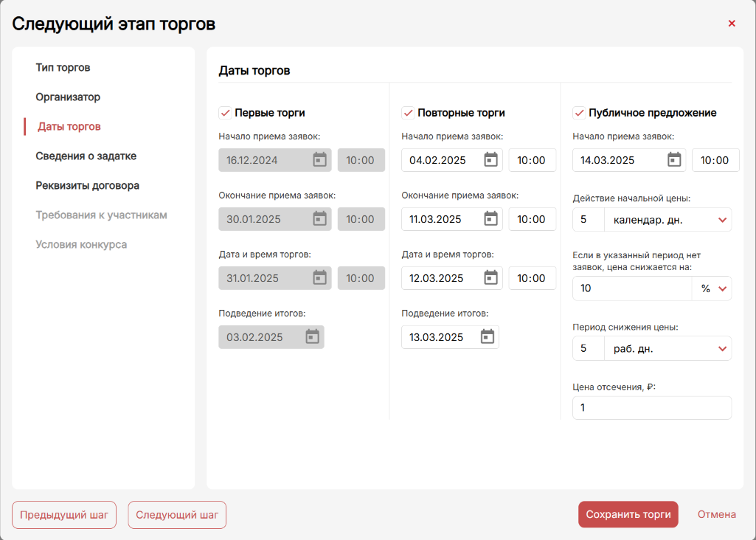Open calendar icon beside date 11.03.2025
The image size is (756, 540).
(x=490, y=218)
